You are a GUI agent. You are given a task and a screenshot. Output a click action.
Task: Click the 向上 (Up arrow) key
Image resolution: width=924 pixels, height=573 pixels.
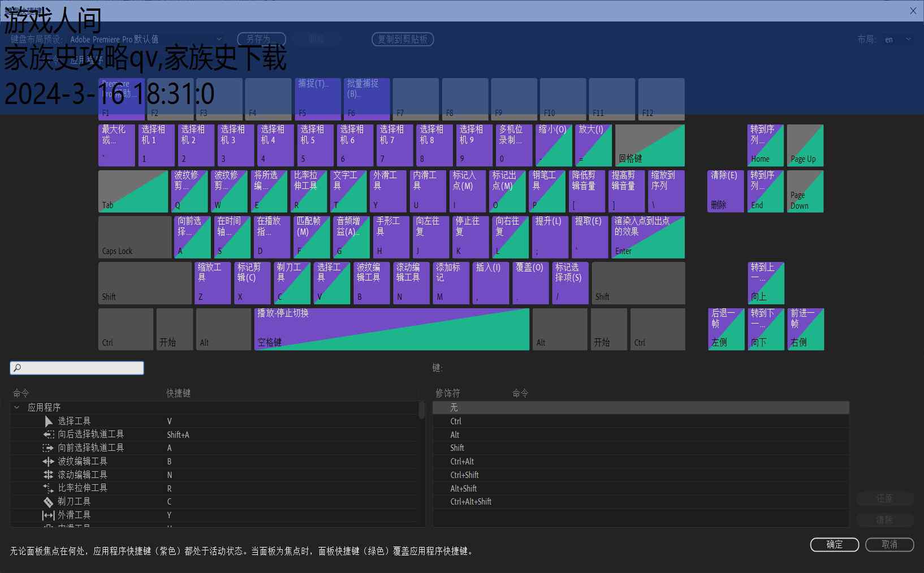(x=766, y=283)
